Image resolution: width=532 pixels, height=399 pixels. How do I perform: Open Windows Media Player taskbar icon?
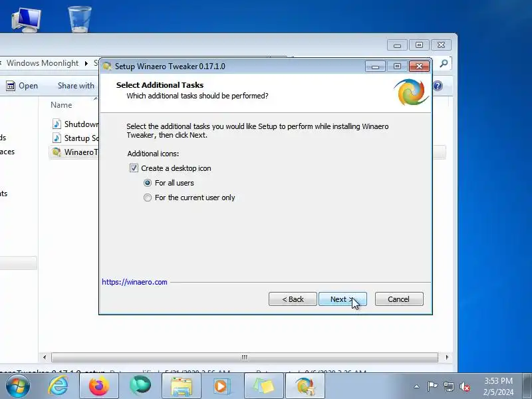click(222, 386)
